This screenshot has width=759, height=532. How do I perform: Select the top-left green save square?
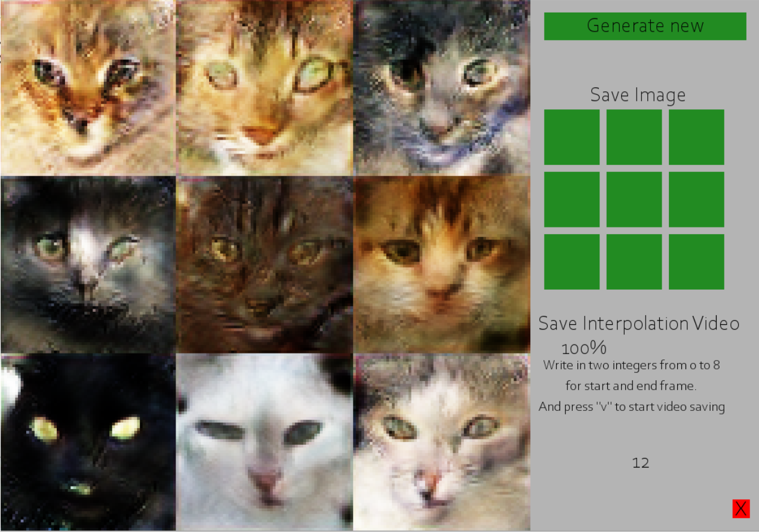[x=571, y=137]
